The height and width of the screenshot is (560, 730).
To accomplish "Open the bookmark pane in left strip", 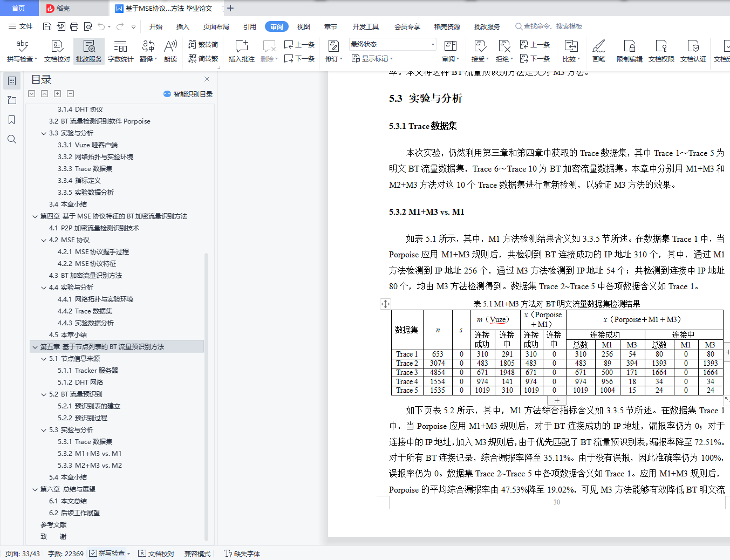I will [12, 120].
